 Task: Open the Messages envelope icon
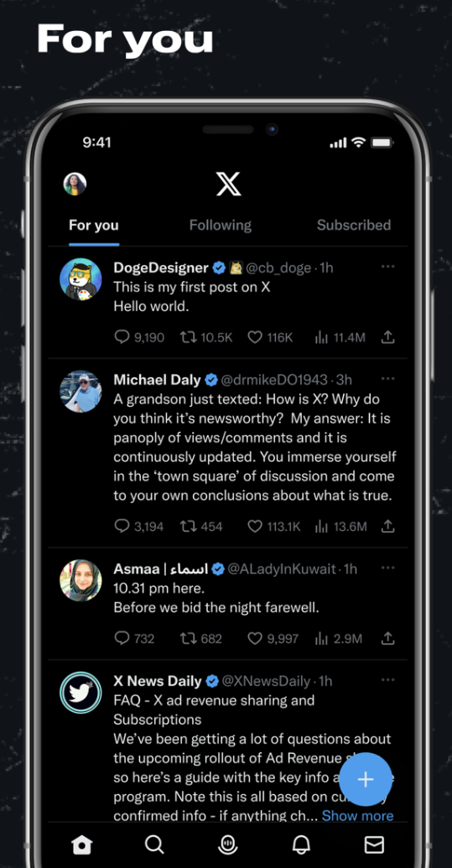point(374,845)
